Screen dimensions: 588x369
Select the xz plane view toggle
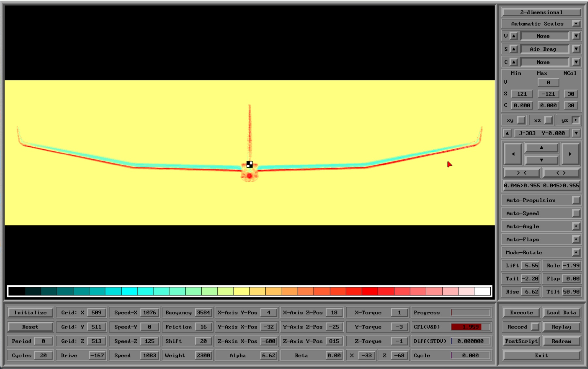549,120
